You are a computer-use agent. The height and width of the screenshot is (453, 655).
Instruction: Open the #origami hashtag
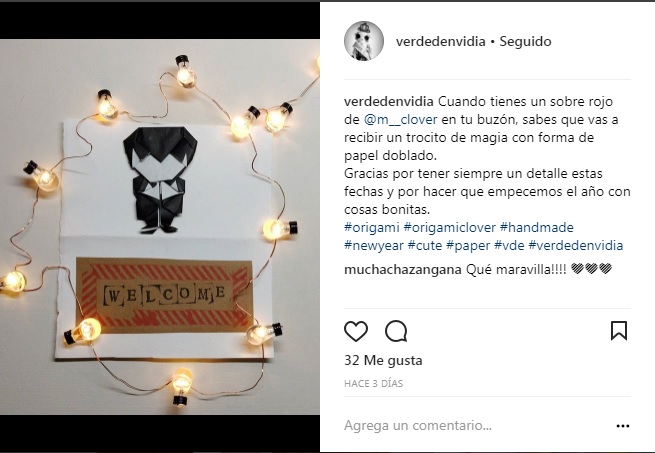(372, 227)
